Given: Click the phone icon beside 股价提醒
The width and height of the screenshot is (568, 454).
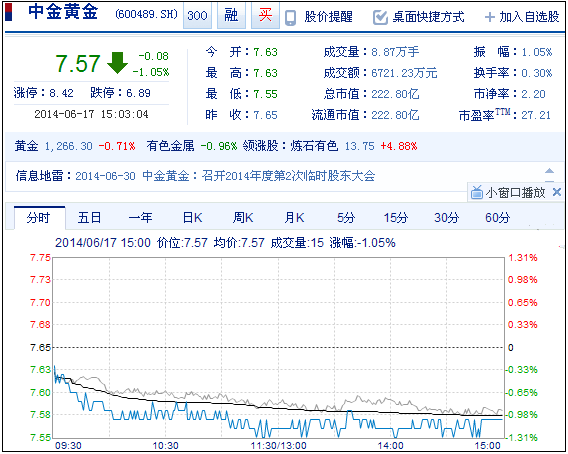Looking at the screenshot, I should click(x=291, y=17).
